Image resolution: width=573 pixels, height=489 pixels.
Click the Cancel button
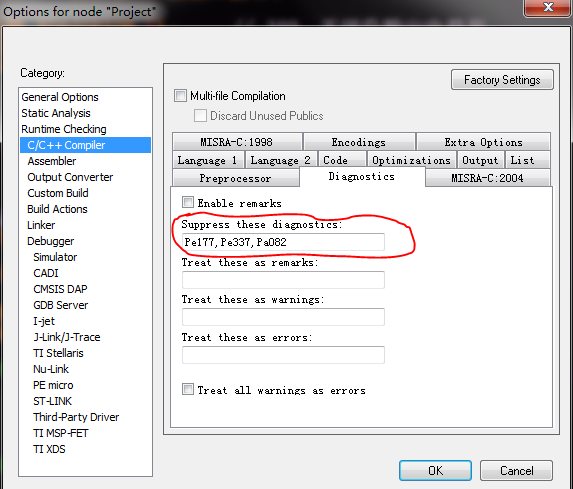coord(516,470)
